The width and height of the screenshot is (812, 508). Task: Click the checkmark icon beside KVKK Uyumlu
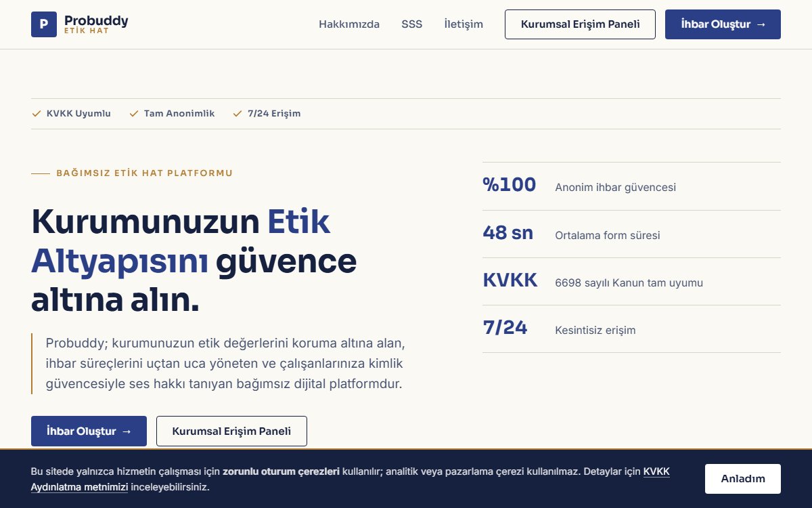tap(37, 114)
